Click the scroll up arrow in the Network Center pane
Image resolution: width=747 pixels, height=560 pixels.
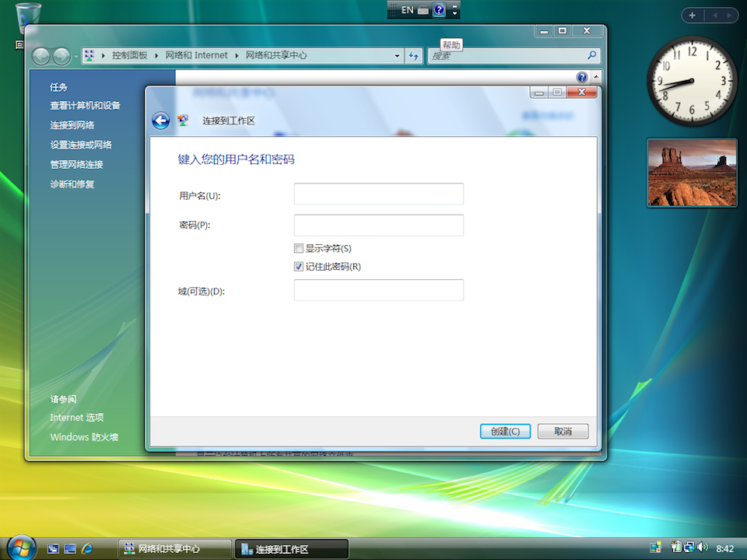[x=596, y=77]
